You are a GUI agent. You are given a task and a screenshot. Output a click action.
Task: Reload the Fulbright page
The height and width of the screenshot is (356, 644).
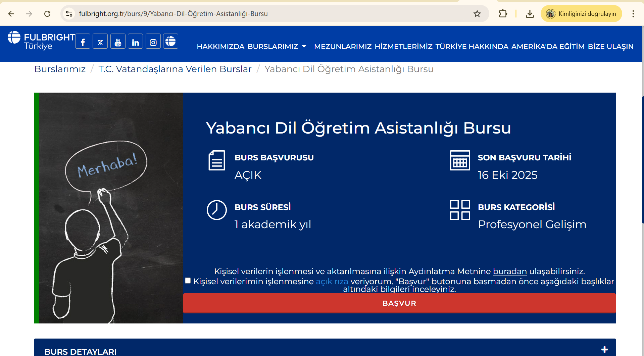point(47,14)
